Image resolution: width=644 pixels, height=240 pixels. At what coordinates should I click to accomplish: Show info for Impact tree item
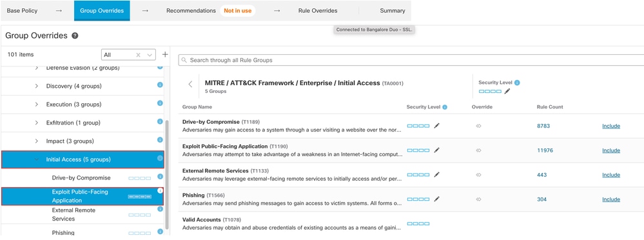click(x=160, y=140)
